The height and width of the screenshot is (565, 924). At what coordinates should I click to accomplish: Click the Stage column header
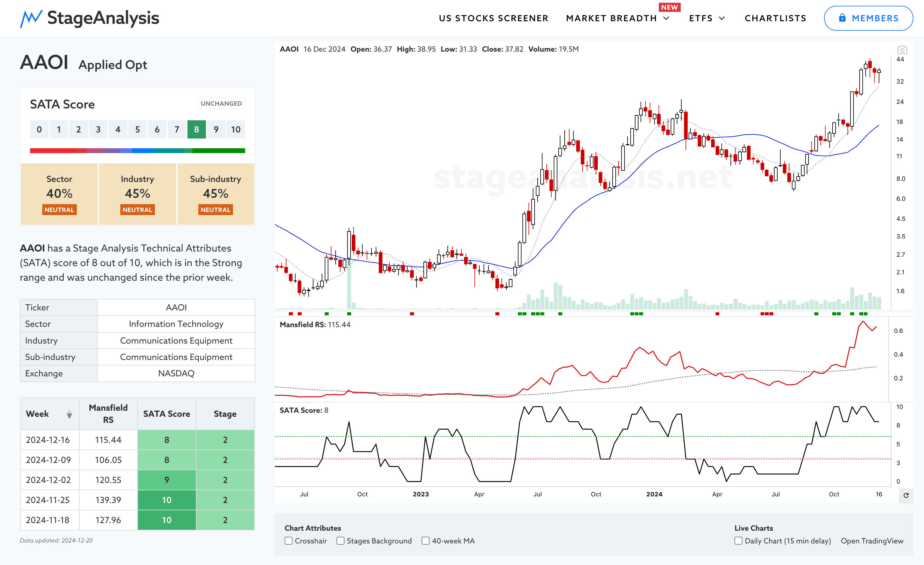(225, 414)
